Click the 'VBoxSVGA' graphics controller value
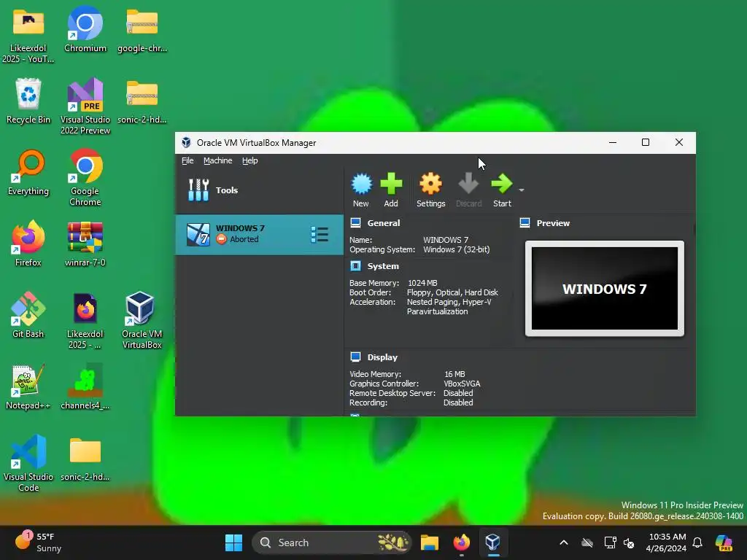Image resolution: width=747 pixels, height=560 pixels. tap(462, 384)
